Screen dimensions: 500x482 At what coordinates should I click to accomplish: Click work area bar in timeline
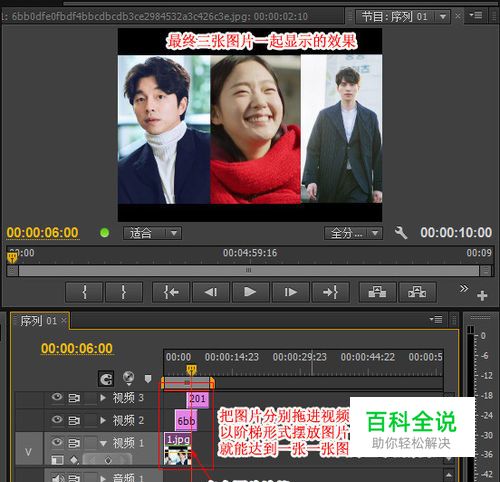pos(188,383)
